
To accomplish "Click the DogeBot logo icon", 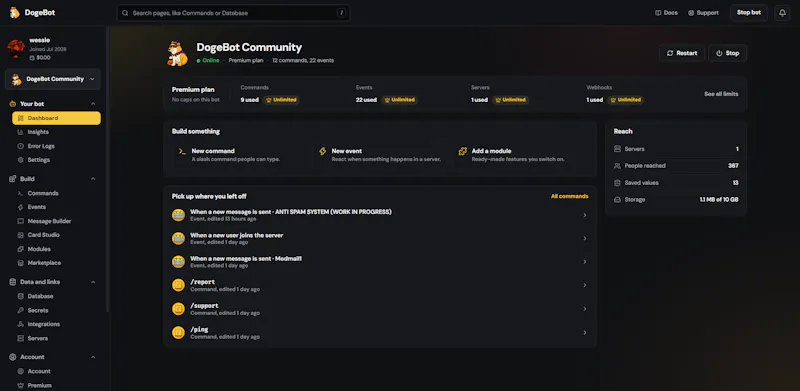I will [x=14, y=13].
